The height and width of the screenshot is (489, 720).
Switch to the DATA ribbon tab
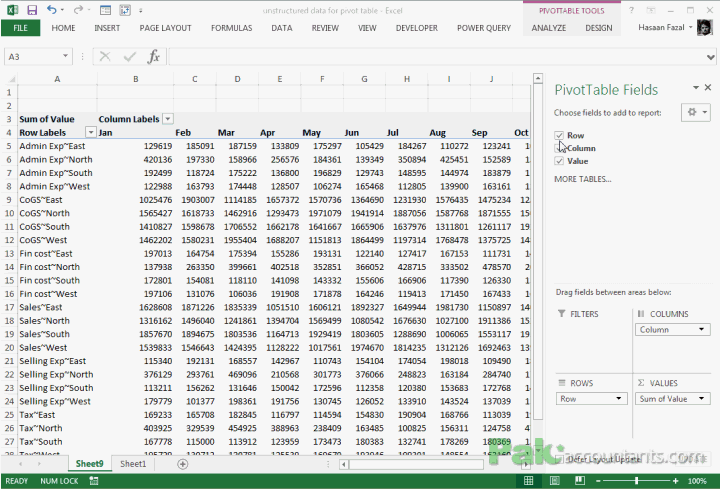(x=281, y=28)
